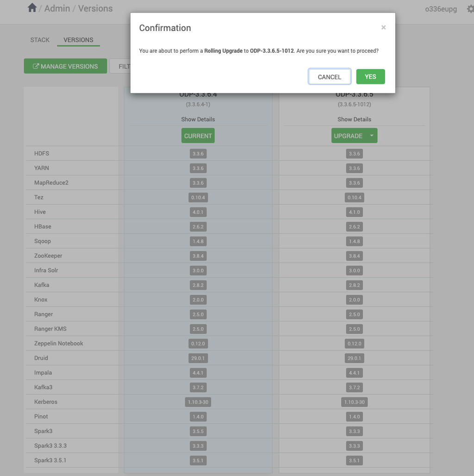474x476 pixels.
Task: Switch to the STACK tab
Action: coord(40,40)
